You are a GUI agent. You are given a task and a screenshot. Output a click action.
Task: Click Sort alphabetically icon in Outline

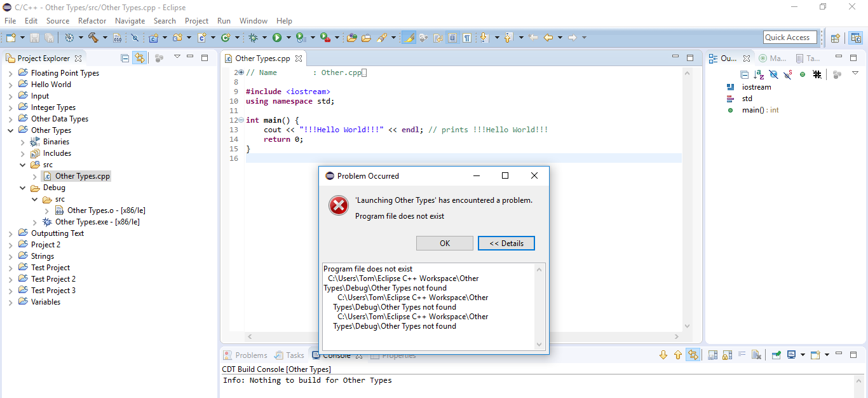[759, 74]
